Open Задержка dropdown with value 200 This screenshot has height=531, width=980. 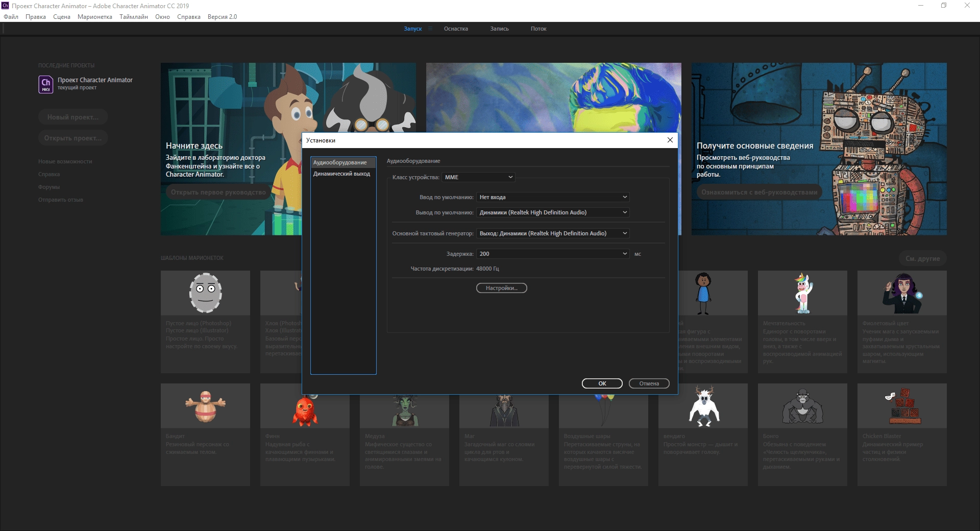point(553,254)
